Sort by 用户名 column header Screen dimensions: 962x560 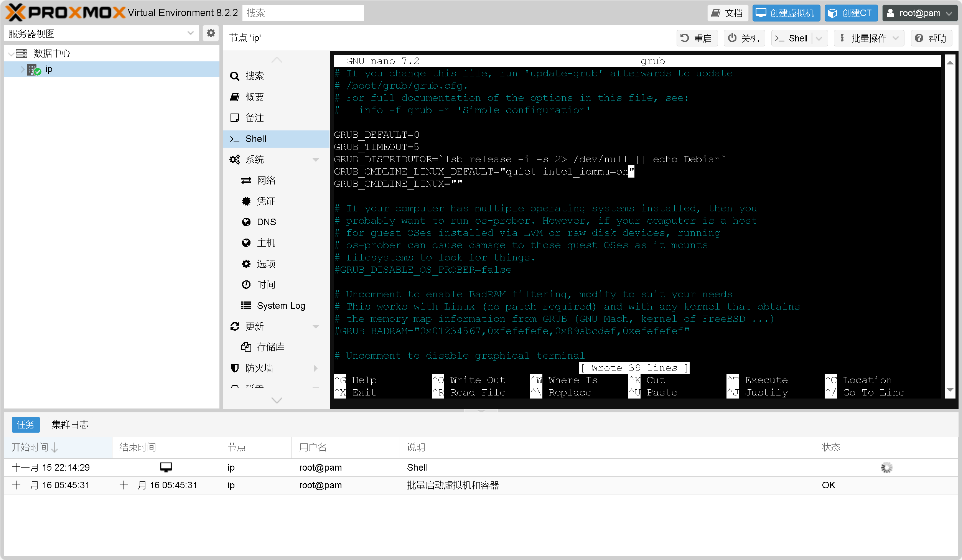point(346,447)
